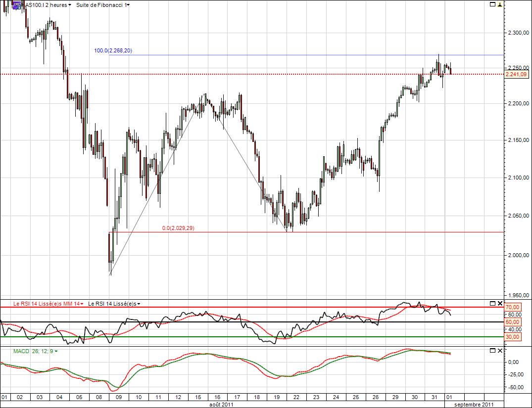
Task: Click the alert marker icon on price chart
Action: tap(500, 4)
